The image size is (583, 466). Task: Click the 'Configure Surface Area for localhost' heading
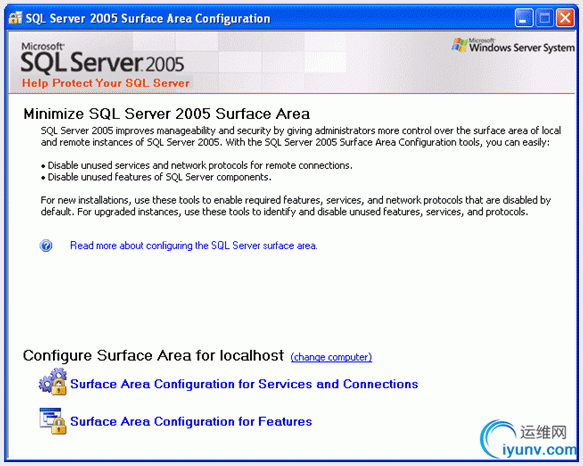point(153,356)
